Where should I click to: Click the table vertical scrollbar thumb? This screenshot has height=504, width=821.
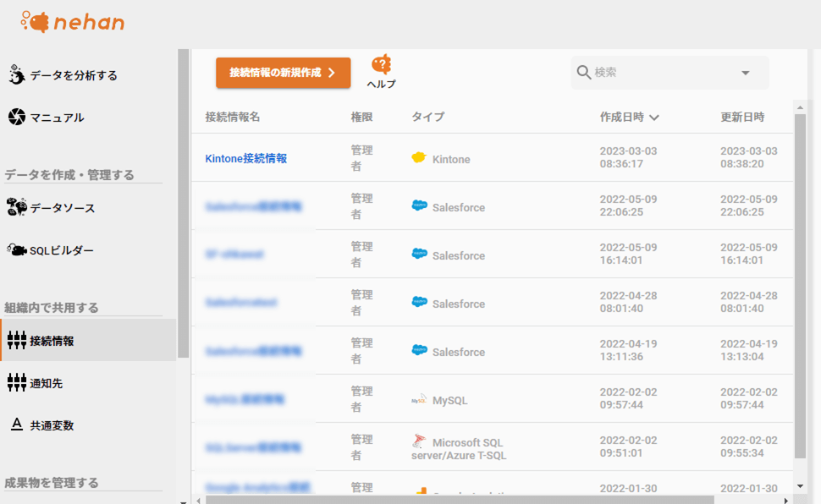800,286
